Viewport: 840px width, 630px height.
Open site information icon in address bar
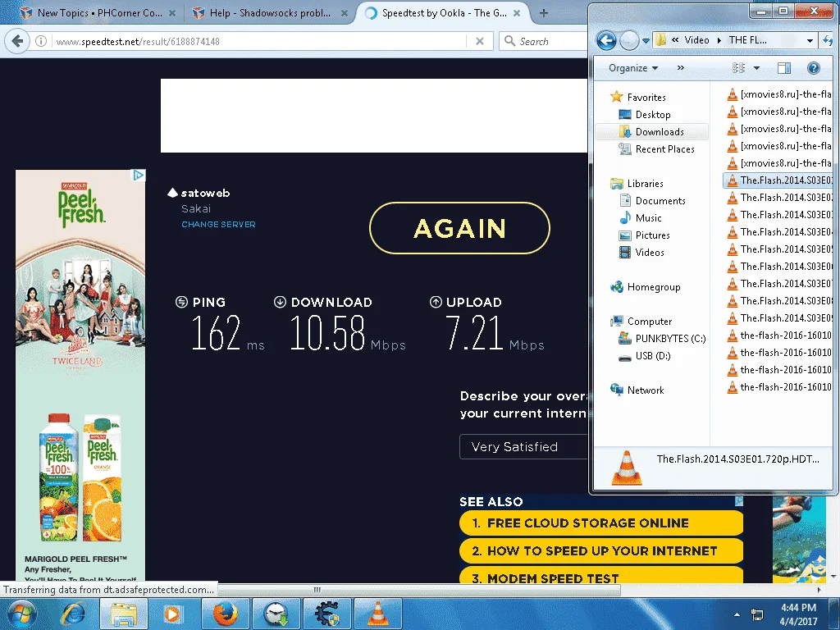click(x=41, y=41)
